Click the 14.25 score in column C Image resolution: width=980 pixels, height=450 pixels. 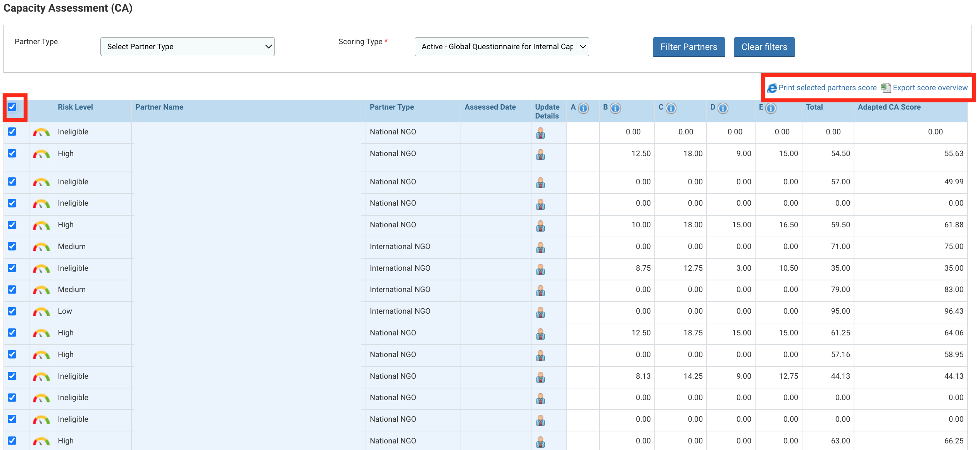tap(693, 376)
